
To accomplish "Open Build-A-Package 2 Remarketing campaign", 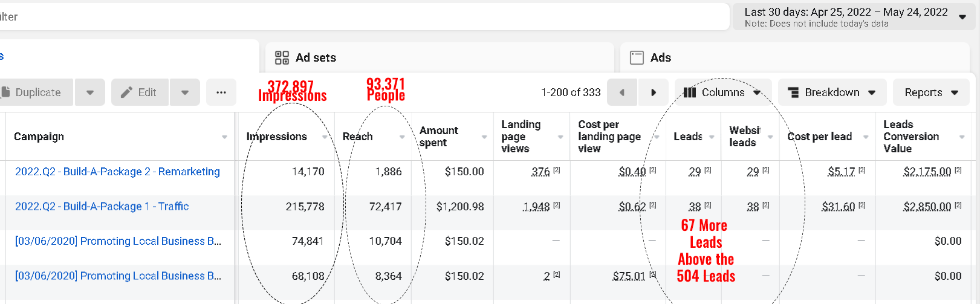I will [117, 172].
